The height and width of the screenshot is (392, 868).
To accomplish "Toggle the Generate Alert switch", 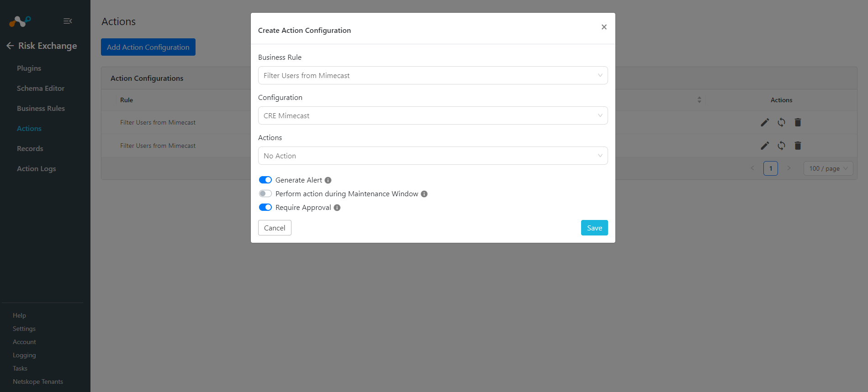I will point(265,180).
